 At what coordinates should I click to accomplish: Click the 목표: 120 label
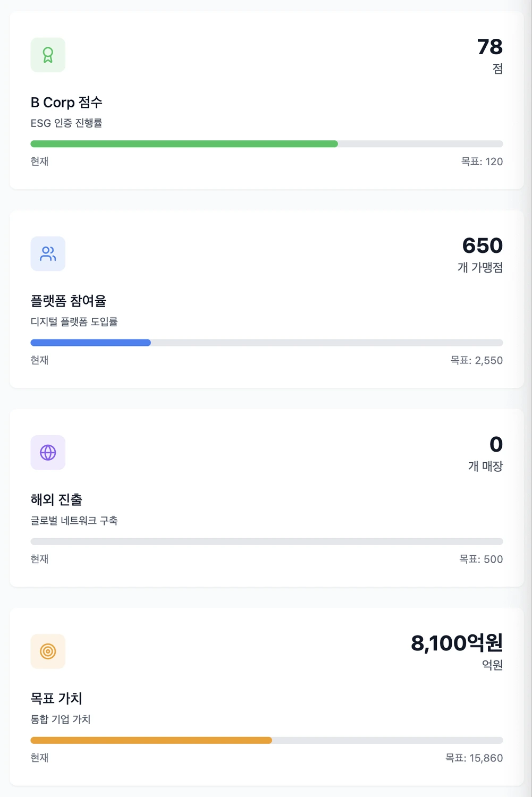[x=482, y=162]
